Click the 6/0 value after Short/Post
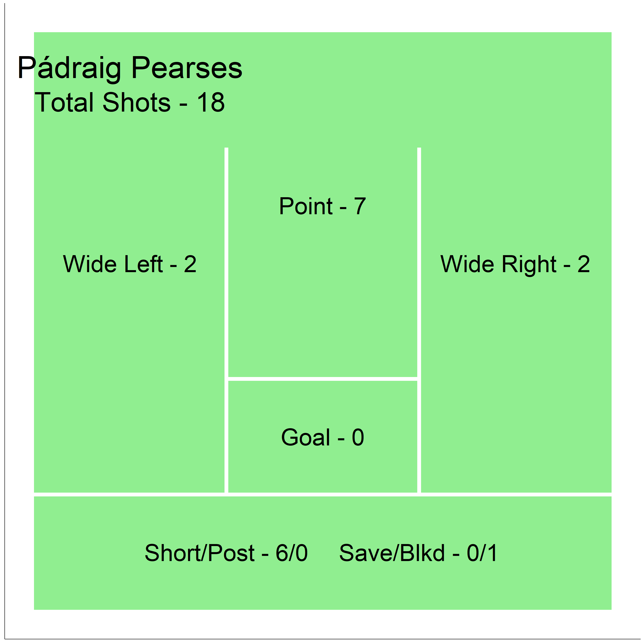Image resolution: width=644 pixels, height=644 pixels. point(292,553)
